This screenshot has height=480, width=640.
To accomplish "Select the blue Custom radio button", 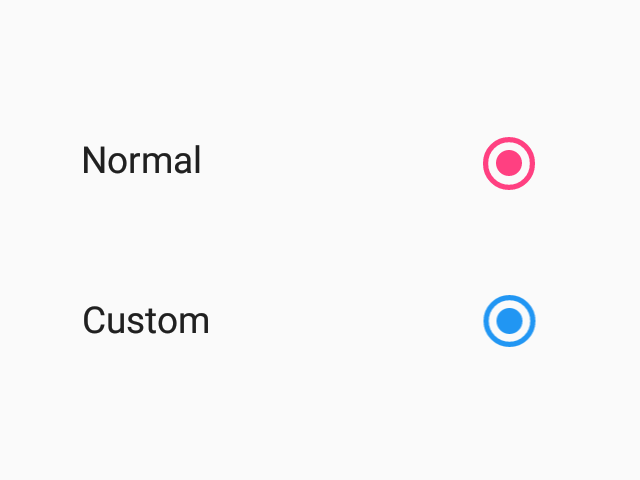I will coord(509,321).
